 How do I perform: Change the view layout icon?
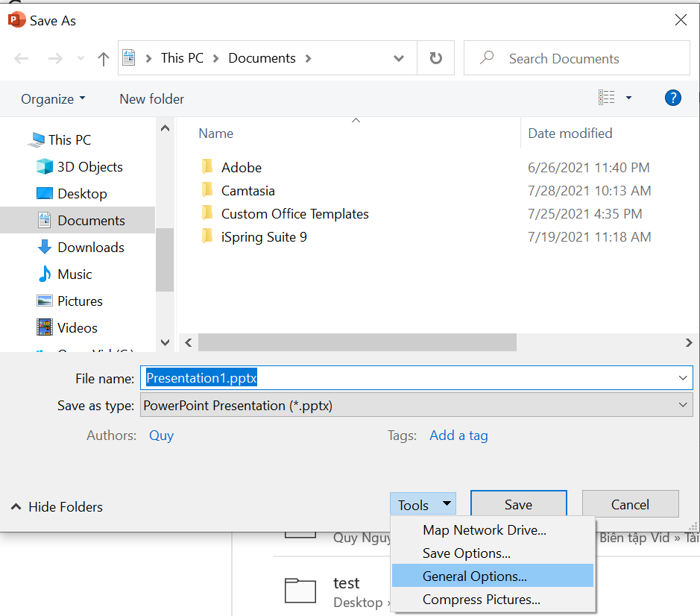[x=607, y=98]
